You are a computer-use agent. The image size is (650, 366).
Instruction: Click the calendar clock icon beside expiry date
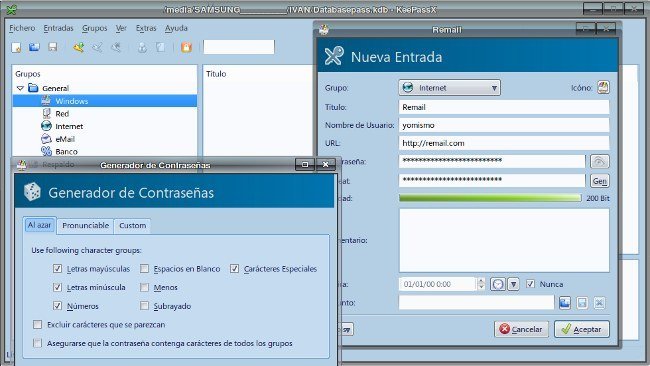[x=498, y=284]
